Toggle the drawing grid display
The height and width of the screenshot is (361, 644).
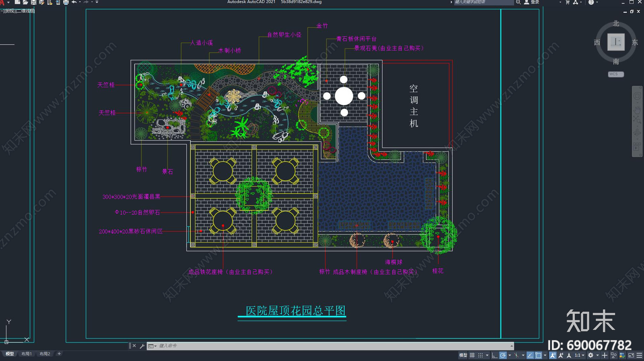pyautogui.click(x=472, y=355)
